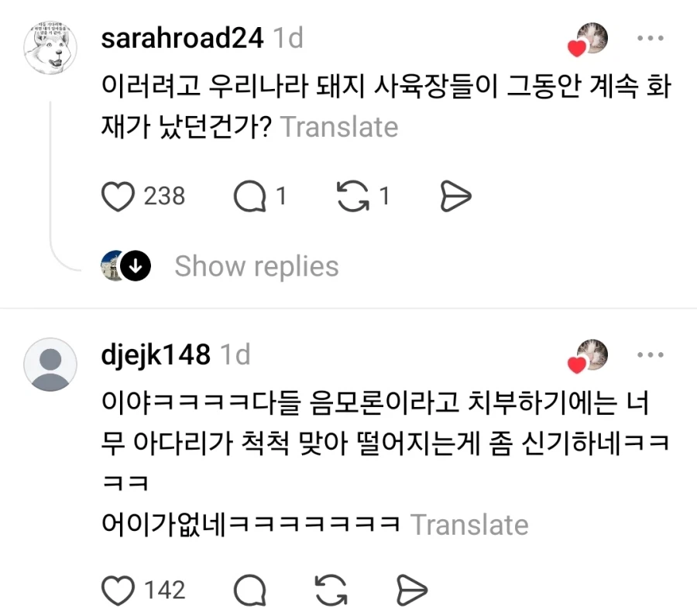Like sarahroad24's comment with the heart icon
This screenshot has width=697, height=616.
(x=118, y=197)
